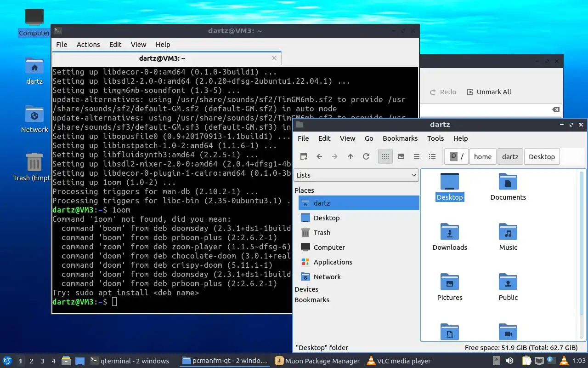This screenshot has height=368, width=588.
Task: Switch to Muon Package Manager in taskbar
Action: point(317,361)
